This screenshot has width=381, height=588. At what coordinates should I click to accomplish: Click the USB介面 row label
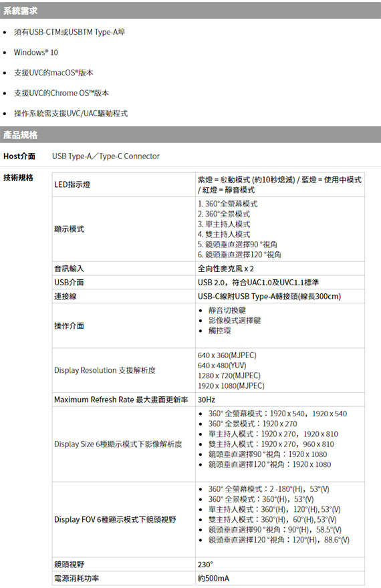(69, 283)
